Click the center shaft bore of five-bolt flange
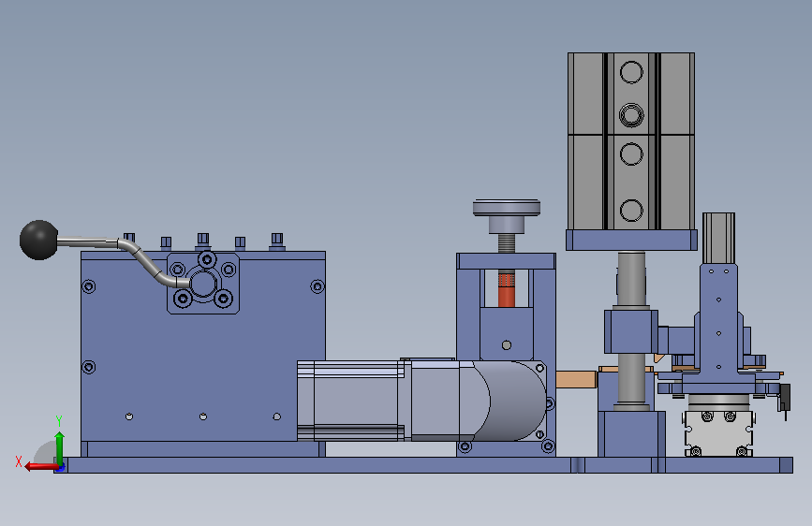The image size is (812, 526). click(203, 284)
